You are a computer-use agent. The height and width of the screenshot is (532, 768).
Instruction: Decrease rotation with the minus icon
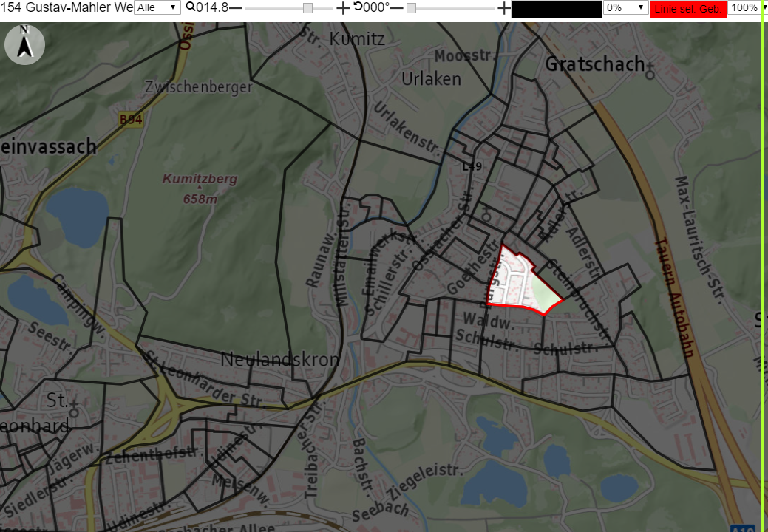[396, 8]
